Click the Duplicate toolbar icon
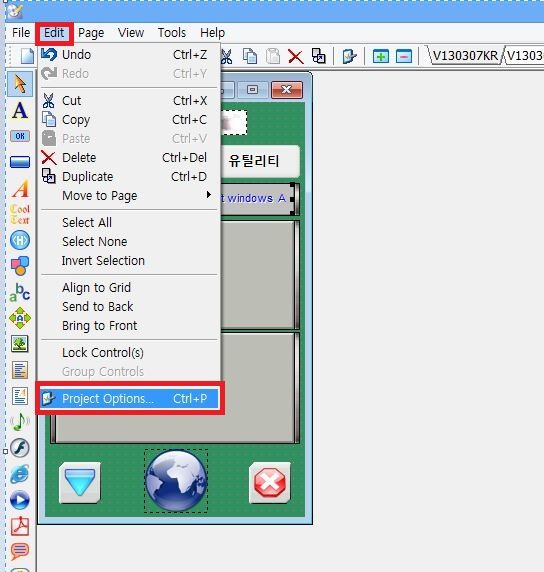Screen dimensions: 544x572 pyautogui.click(x=319, y=57)
